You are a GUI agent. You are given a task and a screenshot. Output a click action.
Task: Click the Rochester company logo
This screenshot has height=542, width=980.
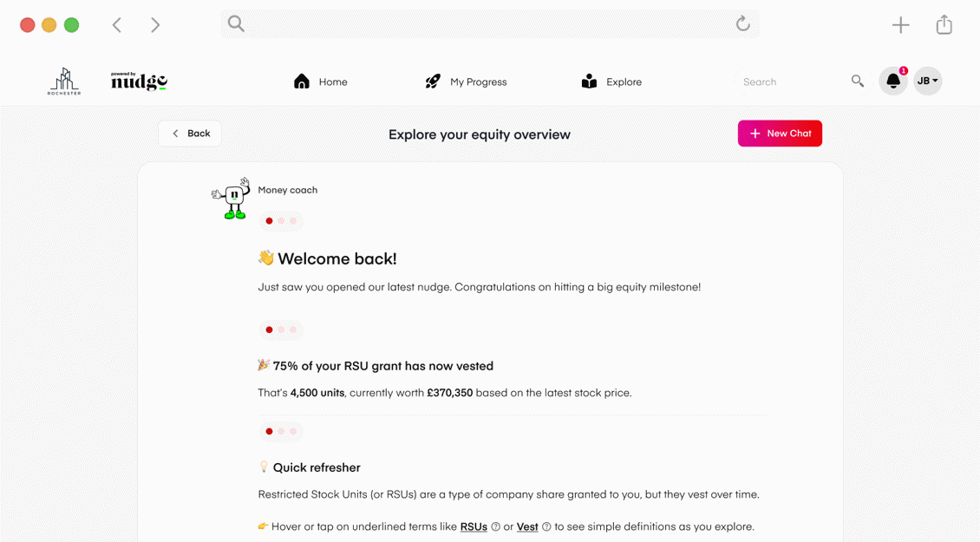point(63,81)
